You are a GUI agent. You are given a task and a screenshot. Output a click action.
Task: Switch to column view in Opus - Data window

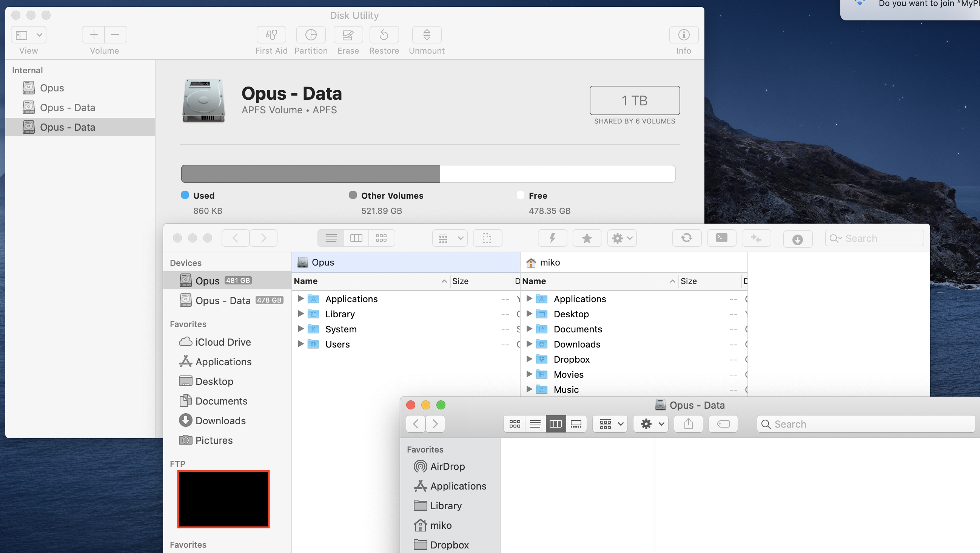click(x=555, y=423)
